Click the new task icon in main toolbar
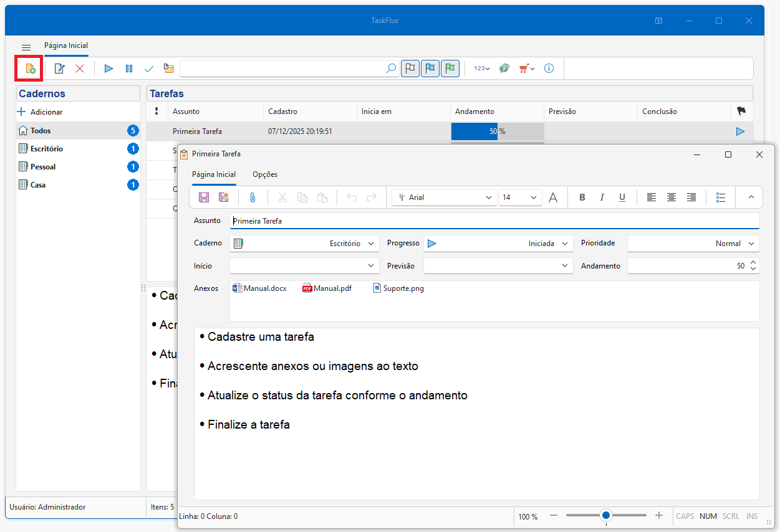The height and width of the screenshot is (532, 780). tap(29, 69)
